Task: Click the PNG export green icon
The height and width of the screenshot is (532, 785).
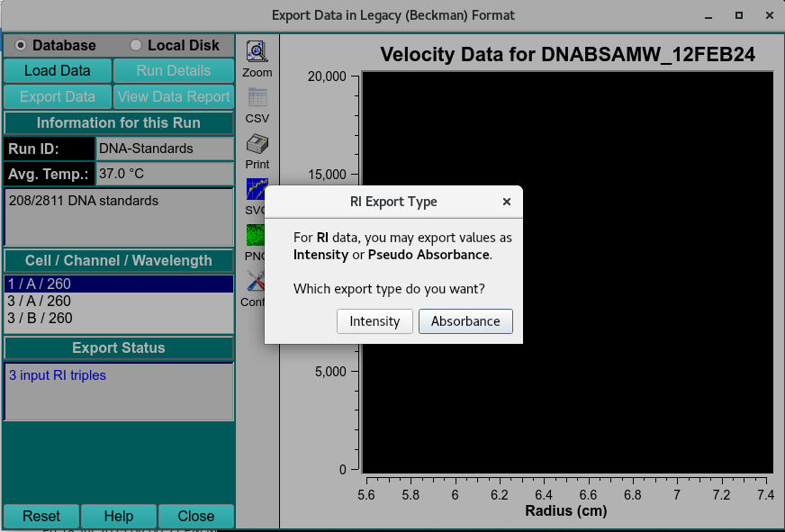Action: tap(255, 235)
